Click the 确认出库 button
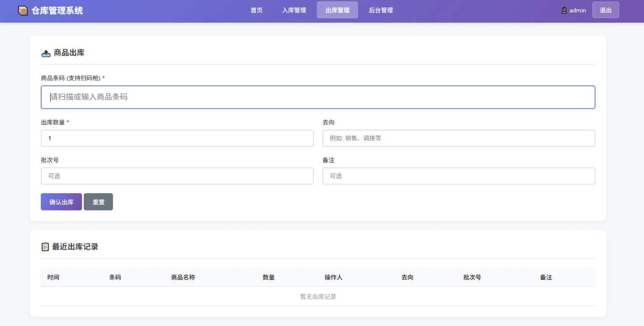 (61, 202)
